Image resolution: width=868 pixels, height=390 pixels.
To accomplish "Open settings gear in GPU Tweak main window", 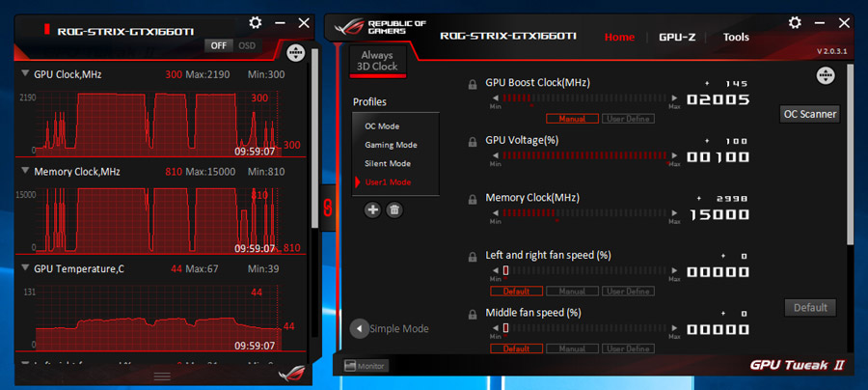I will tap(795, 23).
